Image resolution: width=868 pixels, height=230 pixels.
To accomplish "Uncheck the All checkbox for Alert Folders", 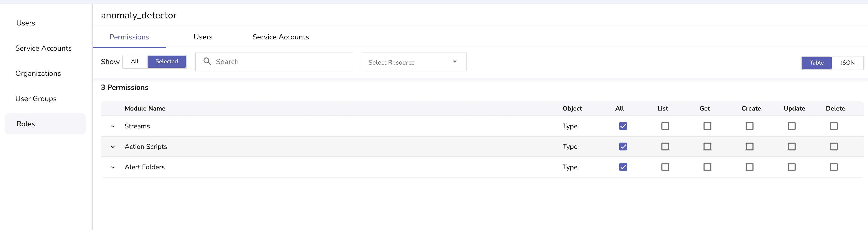I will pyautogui.click(x=623, y=167).
